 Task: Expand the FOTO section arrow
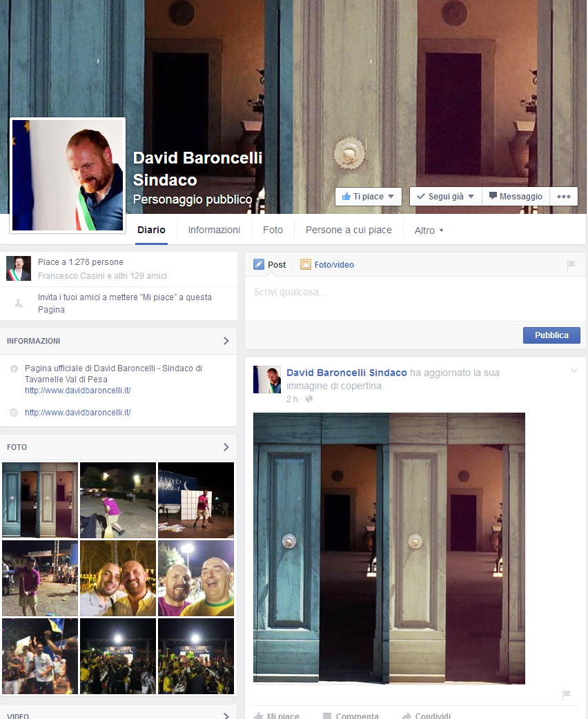(x=226, y=447)
